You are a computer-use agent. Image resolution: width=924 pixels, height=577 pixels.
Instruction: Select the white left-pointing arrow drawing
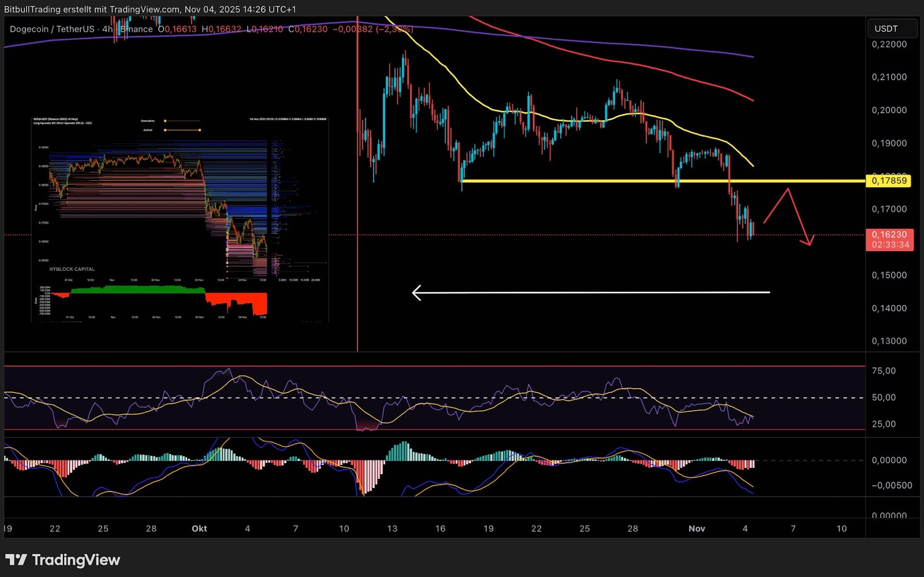click(589, 293)
